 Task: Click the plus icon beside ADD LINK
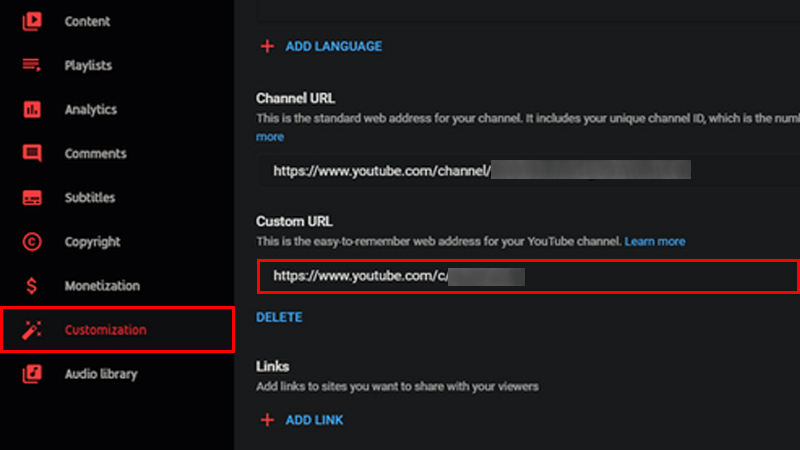(267, 420)
